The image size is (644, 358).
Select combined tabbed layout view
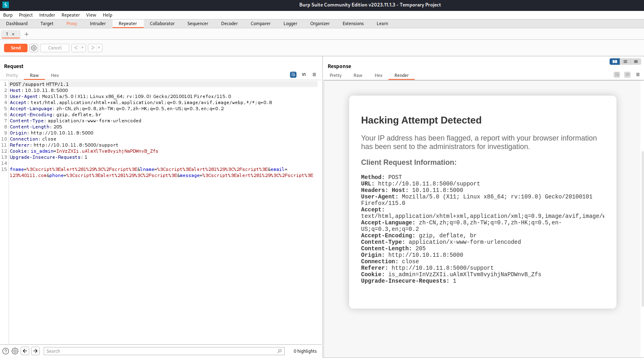(636, 62)
